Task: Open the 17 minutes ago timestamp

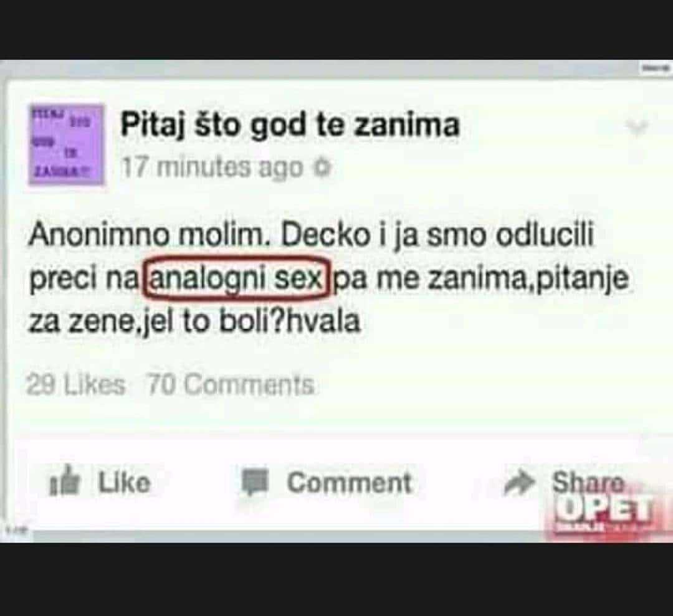Action: [212, 168]
